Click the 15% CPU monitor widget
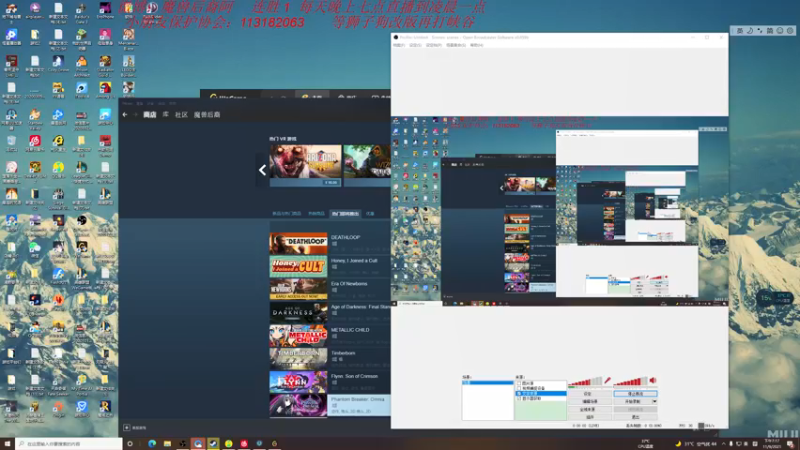The height and width of the screenshot is (450, 800). coord(776,297)
